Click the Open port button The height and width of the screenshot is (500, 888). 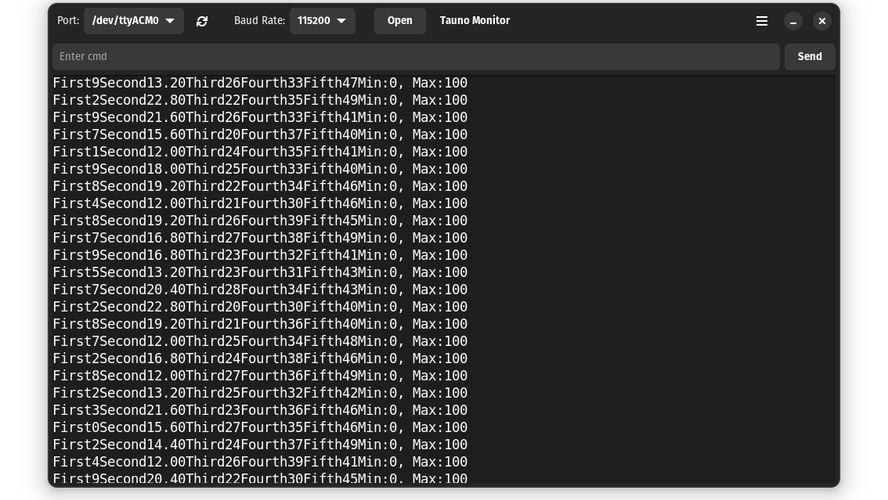[400, 21]
